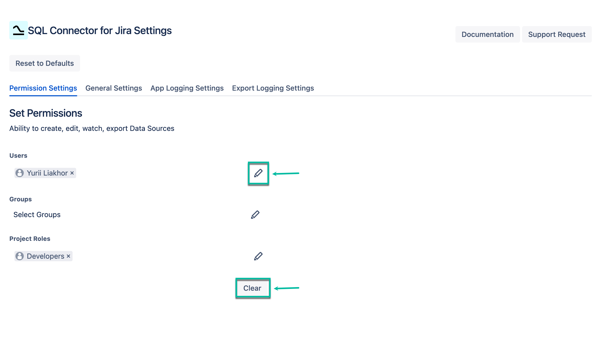Open the Select Groups picker
The image size is (597, 364).
37,214
